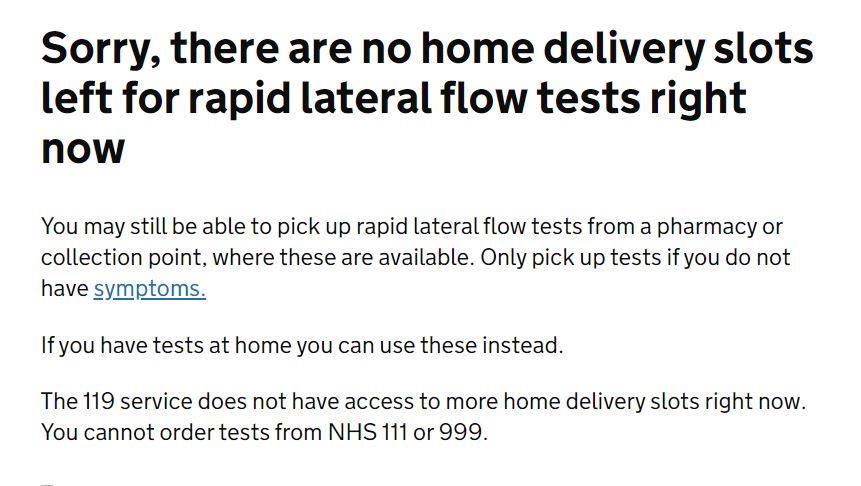Click 'rapid lateral flow tests' in heading

point(414,101)
